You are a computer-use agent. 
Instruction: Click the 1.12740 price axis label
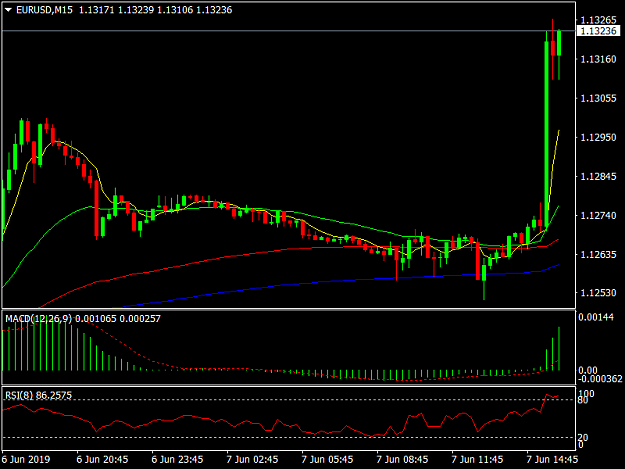[x=598, y=216]
